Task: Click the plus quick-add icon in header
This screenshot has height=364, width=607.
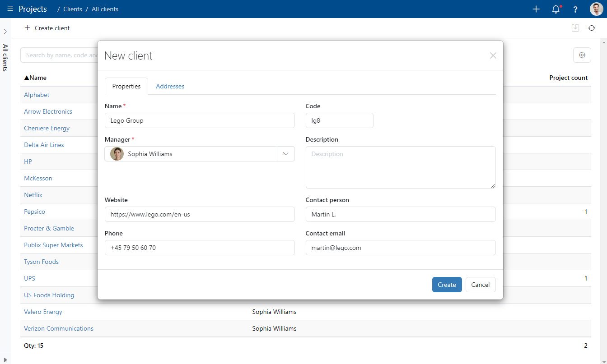Action: pos(536,9)
